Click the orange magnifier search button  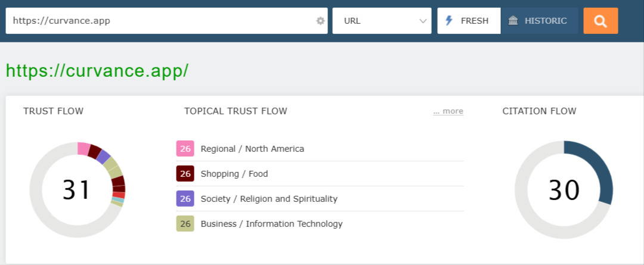pos(600,21)
